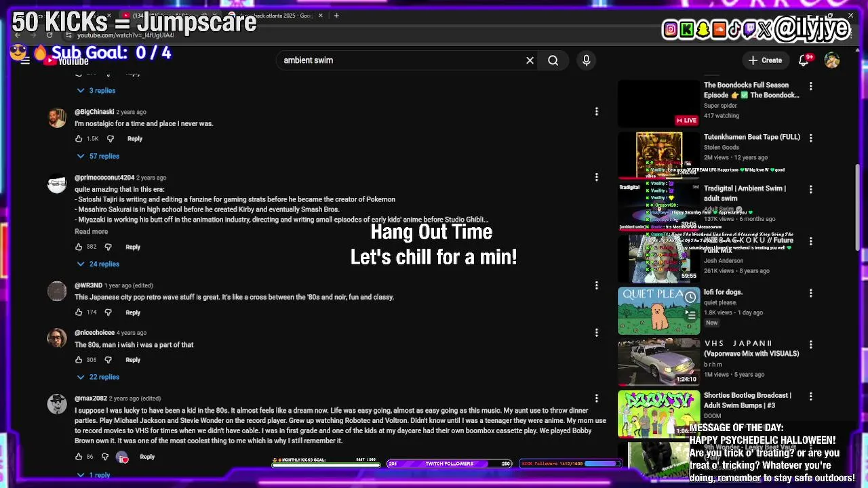The image size is (868, 488).
Task: Open options for Shorties Bootleg Broadcast video
Action: tap(810, 396)
